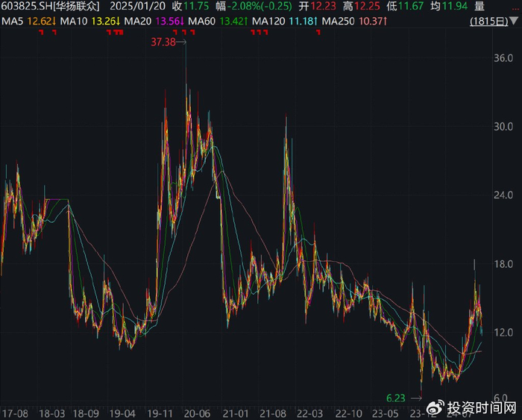Click the red event marker above 22-03
Viewport: 522px width, 420px height.
(x=318, y=32)
